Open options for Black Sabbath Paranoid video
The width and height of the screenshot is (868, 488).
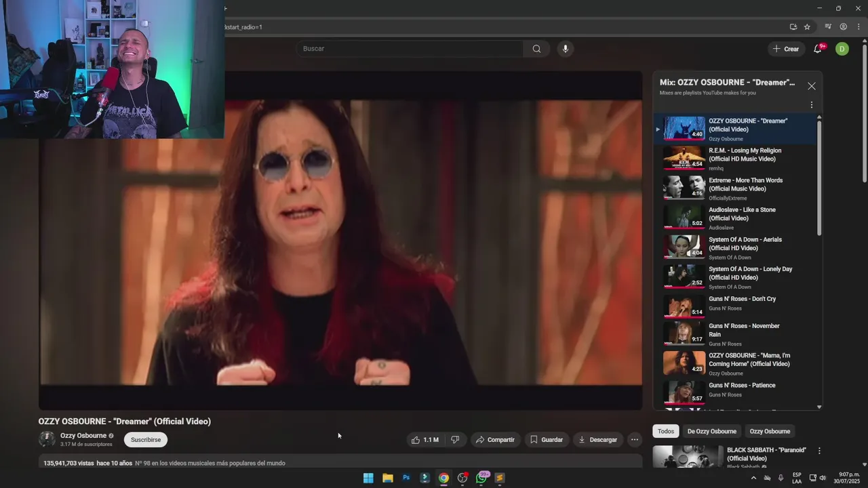[x=819, y=451]
